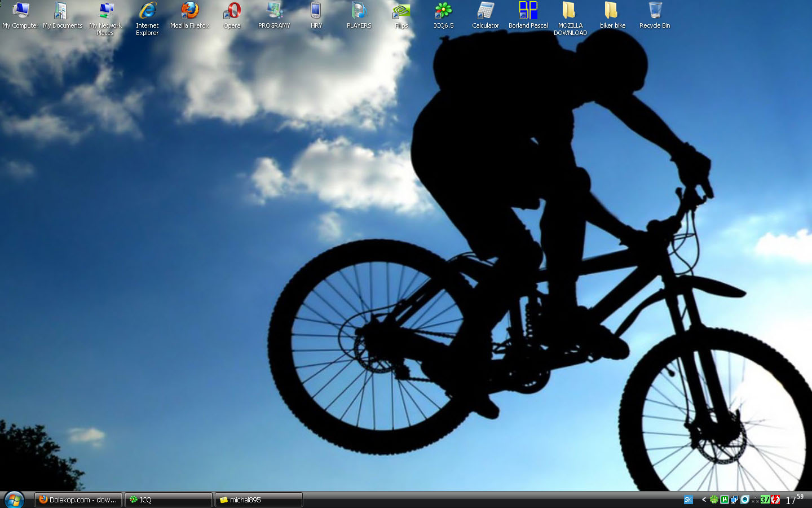Switch to Dolekop.com Firefox taskbar window
Image resolution: width=812 pixels, height=508 pixels.
78,500
